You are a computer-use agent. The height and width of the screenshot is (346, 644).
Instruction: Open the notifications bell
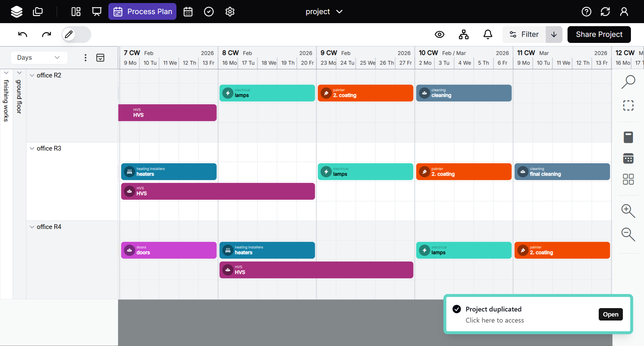tap(488, 35)
